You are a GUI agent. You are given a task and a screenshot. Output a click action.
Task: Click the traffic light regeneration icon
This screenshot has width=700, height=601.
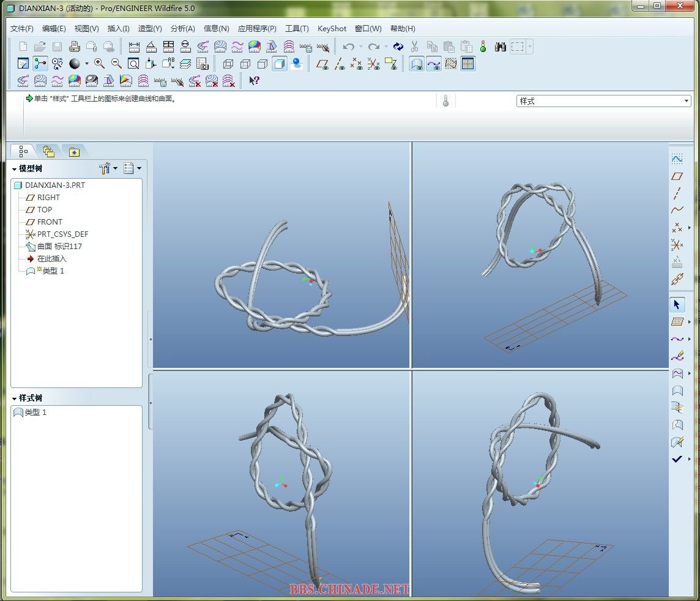pos(483,47)
